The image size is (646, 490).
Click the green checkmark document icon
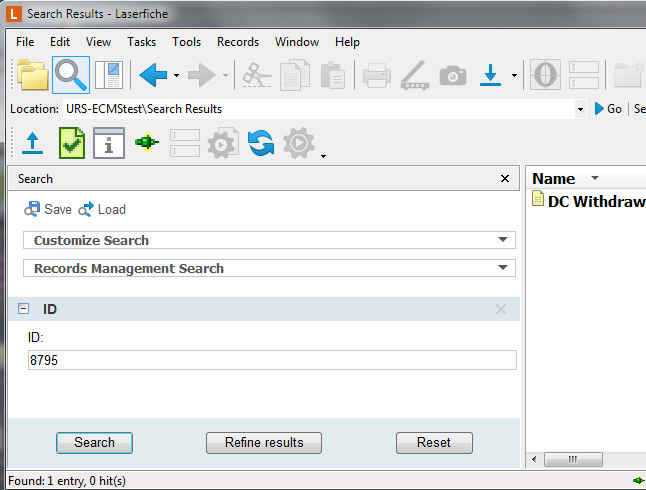point(71,143)
